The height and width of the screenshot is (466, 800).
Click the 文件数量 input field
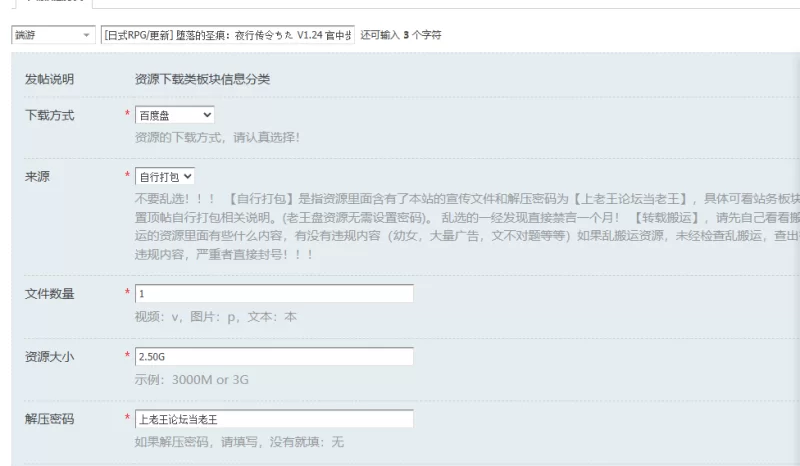pyautogui.click(x=274, y=293)
